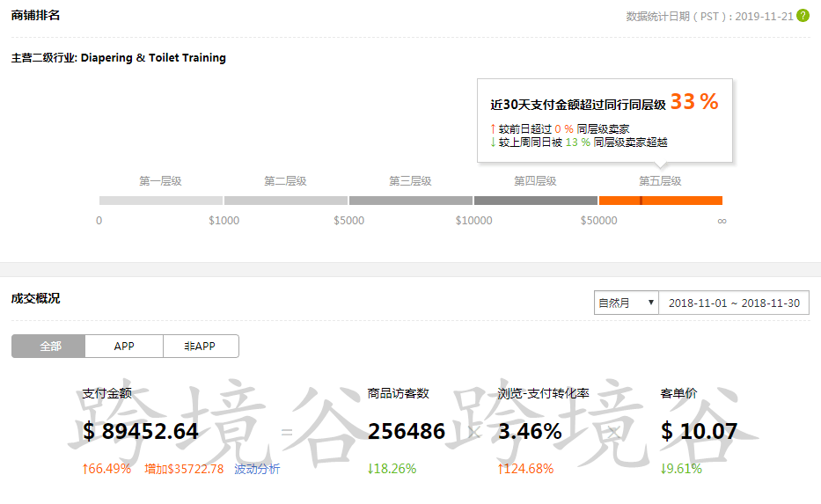Image resolution: width=821 pixels, height=504 pixels.
Task: Click the date range field 2018-11-01 ~ 2018-11-30
Action: tap(734, 303)
